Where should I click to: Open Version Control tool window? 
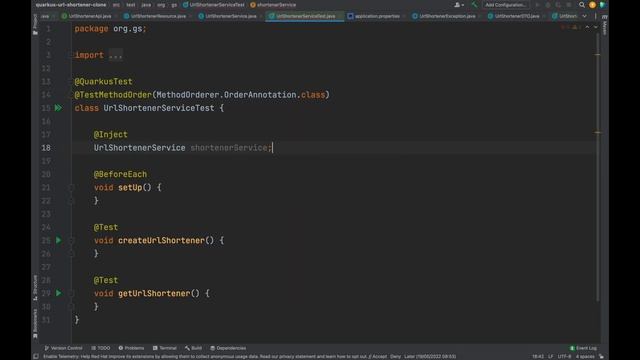(x=63, y=348)
